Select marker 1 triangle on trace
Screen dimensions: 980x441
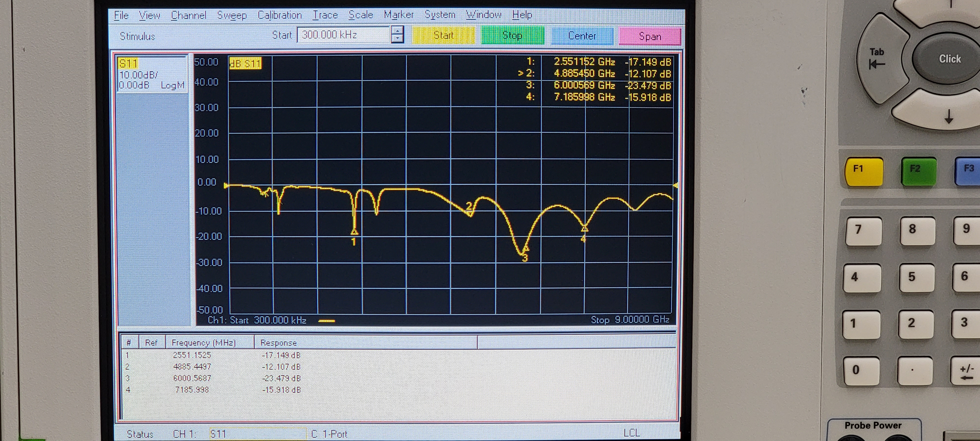(x=354, y=232)
